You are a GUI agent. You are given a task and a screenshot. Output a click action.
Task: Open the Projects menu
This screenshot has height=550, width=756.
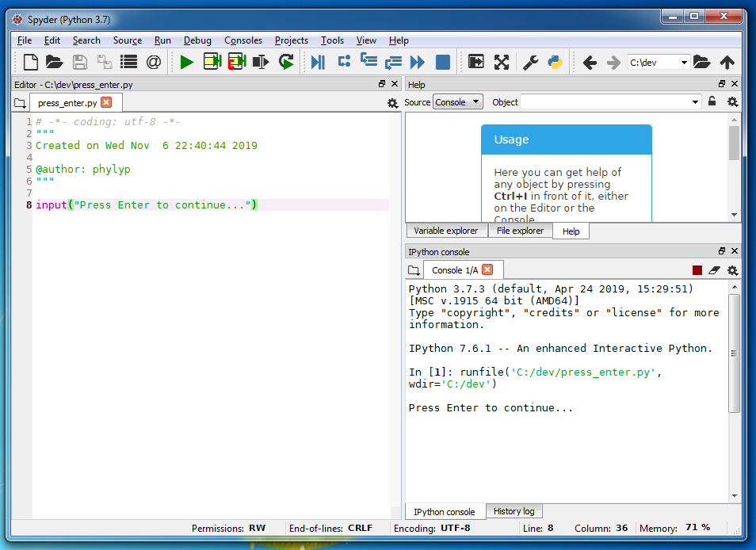[291, 40]
